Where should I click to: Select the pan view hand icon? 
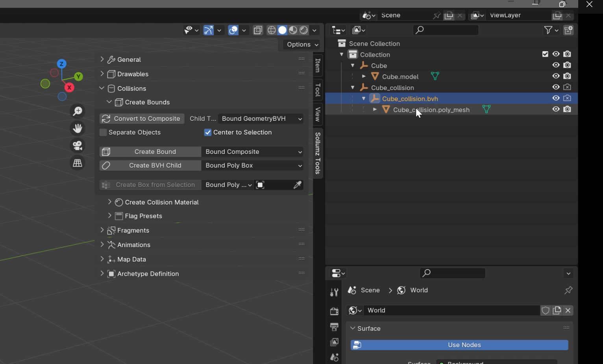click(78, 128)
